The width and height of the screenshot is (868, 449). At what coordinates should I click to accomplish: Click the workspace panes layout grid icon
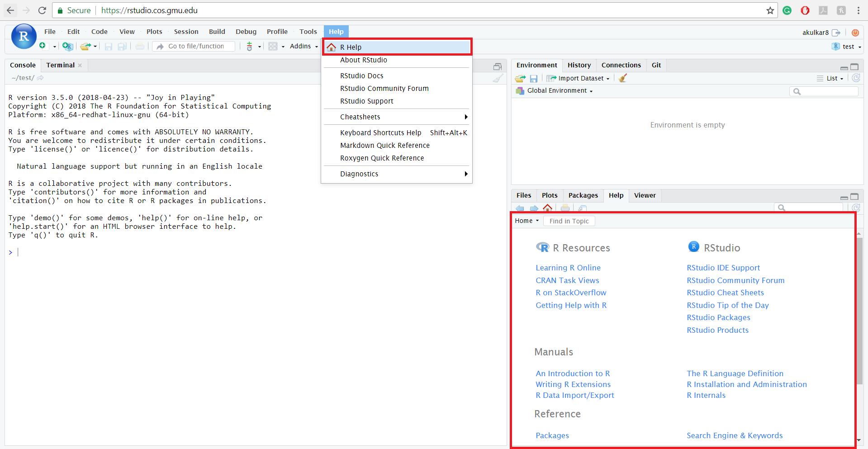click(x=273, y=46)
